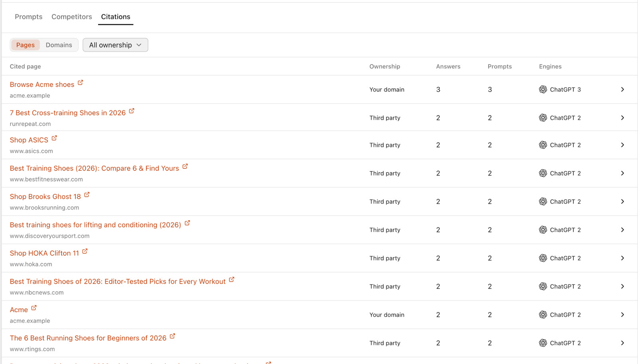This screenshot has height=364, width=638.
Task: Click the Prompts column header
Action: (500, 67)
